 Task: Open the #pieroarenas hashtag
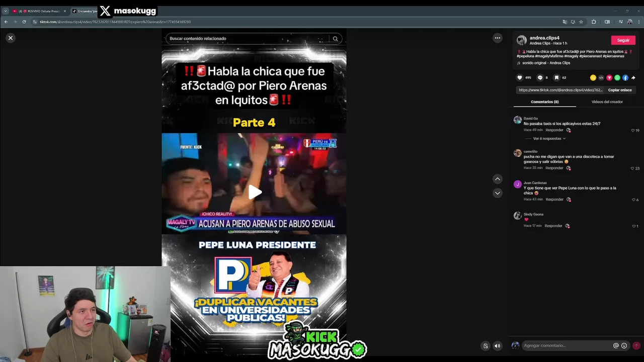coord(613,56)
